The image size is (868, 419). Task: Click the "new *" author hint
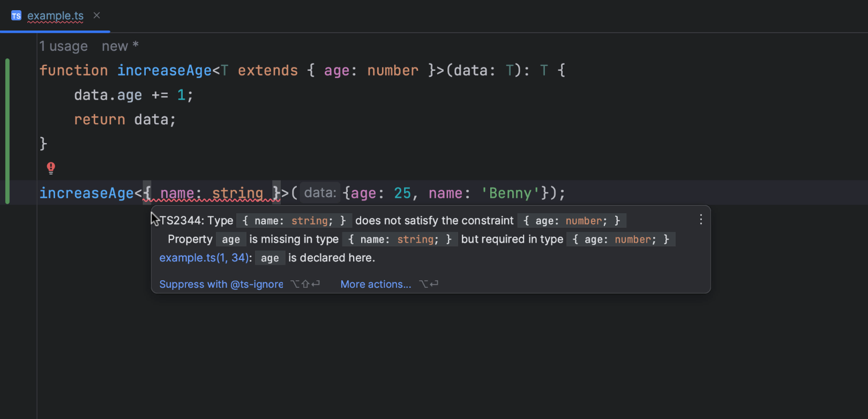pos(120,47)
